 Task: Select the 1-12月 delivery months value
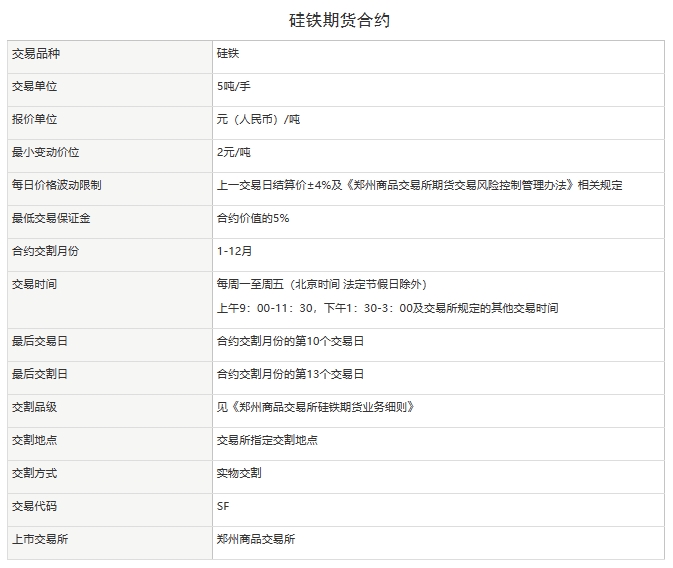coord(235,251)
